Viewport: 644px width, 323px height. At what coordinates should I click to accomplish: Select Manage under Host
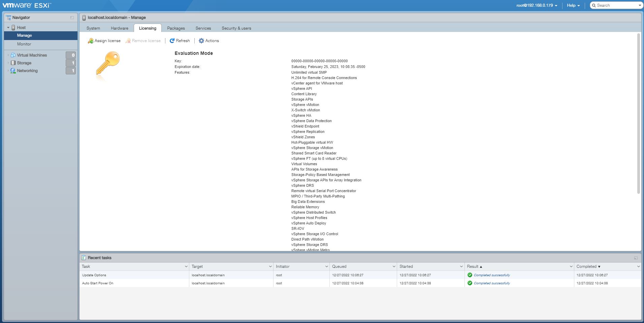tap(41, 35)
